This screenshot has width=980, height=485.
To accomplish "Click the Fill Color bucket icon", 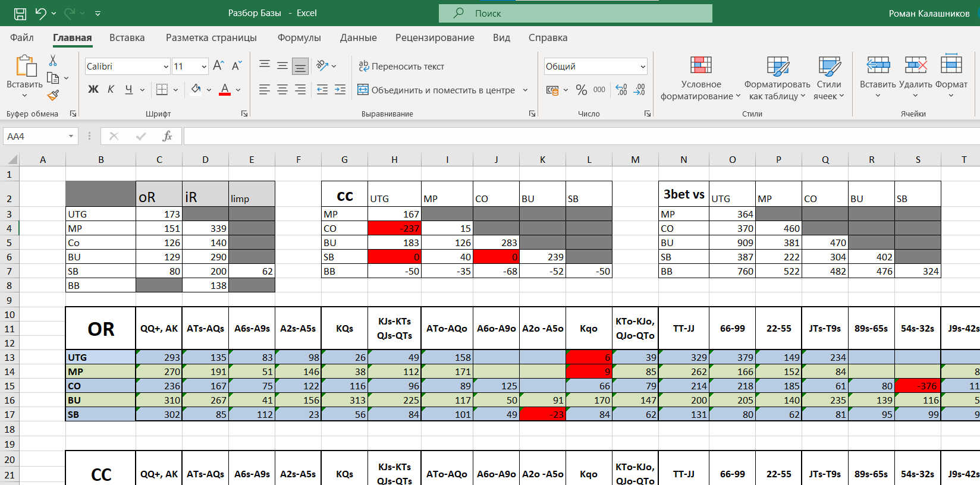I will 196,90.
